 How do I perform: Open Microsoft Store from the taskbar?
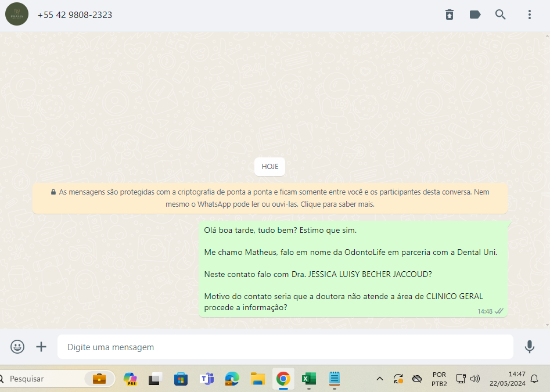(x=181, y=379)
